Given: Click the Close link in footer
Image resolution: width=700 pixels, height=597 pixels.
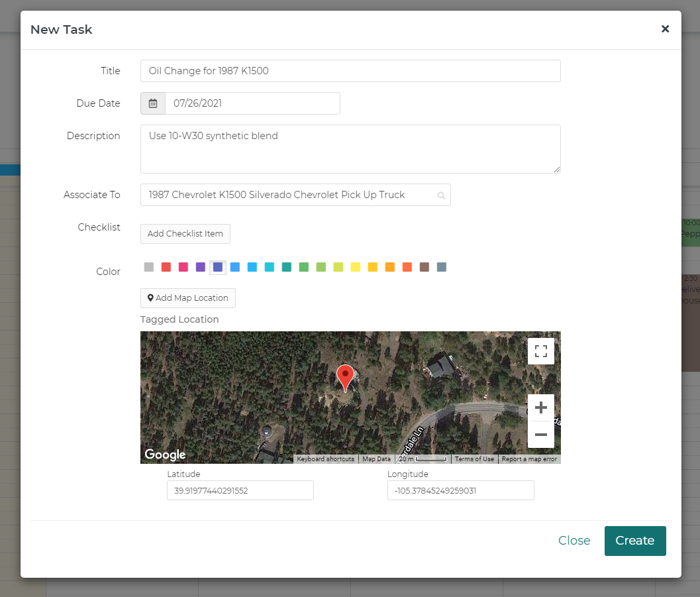Looking at the screenshot, I should click(x=574, y=541).
